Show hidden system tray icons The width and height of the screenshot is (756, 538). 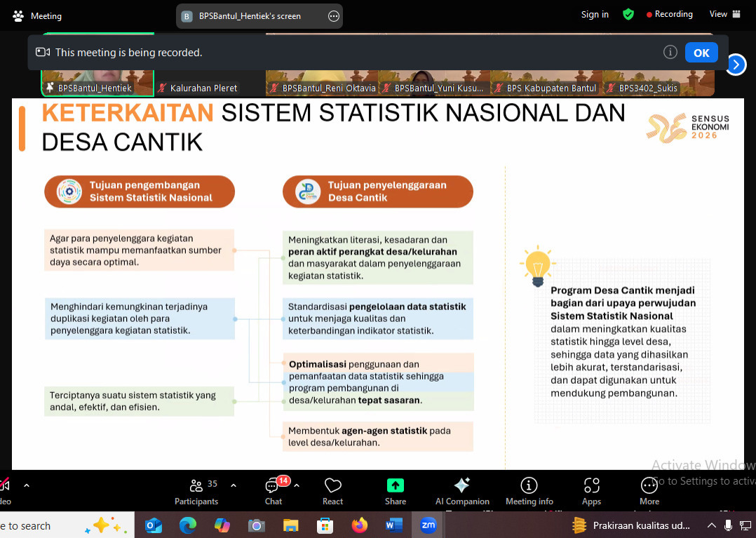point(712,525)
